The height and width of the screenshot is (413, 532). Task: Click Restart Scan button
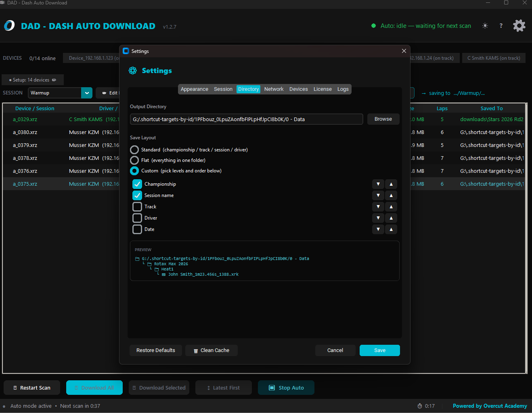(x=32, y=388)
